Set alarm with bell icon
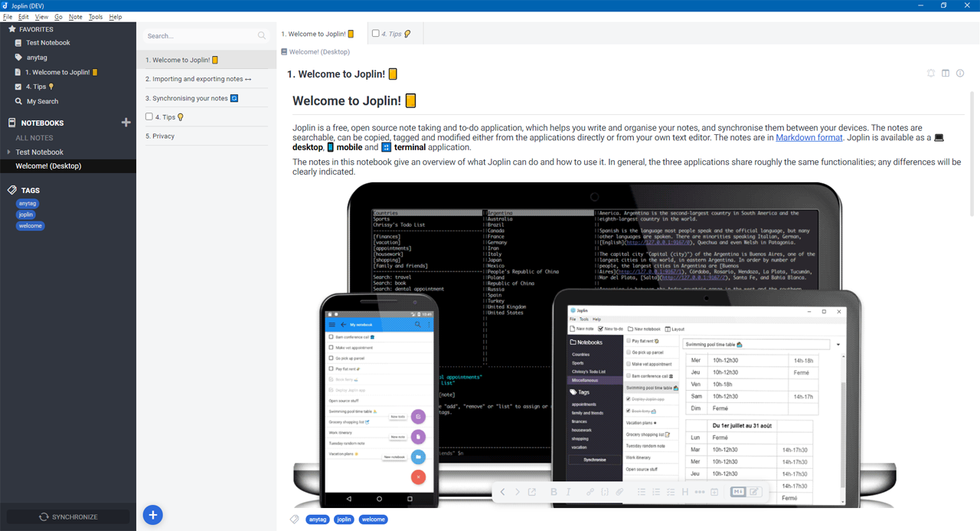Screen dimensions: 980x531 coord(931,74)
